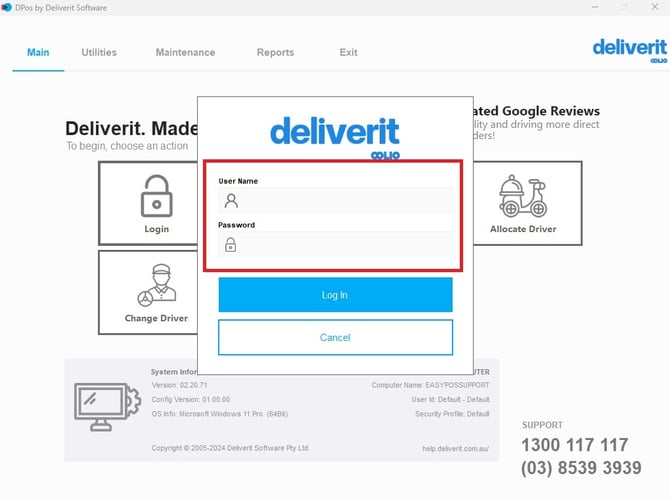
Task: Click Computer Name: EASYPOSSUPPORT text
Action: point(430,385)
